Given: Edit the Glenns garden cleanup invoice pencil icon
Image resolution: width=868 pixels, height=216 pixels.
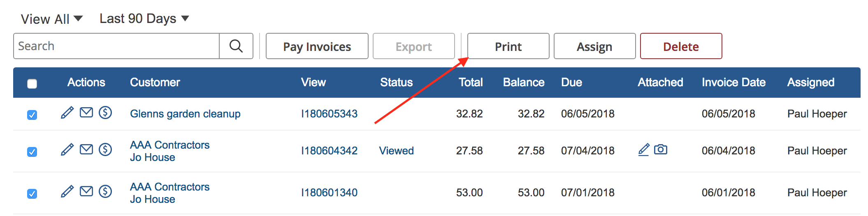Looking at the screenshot, I should coord(67,113).
